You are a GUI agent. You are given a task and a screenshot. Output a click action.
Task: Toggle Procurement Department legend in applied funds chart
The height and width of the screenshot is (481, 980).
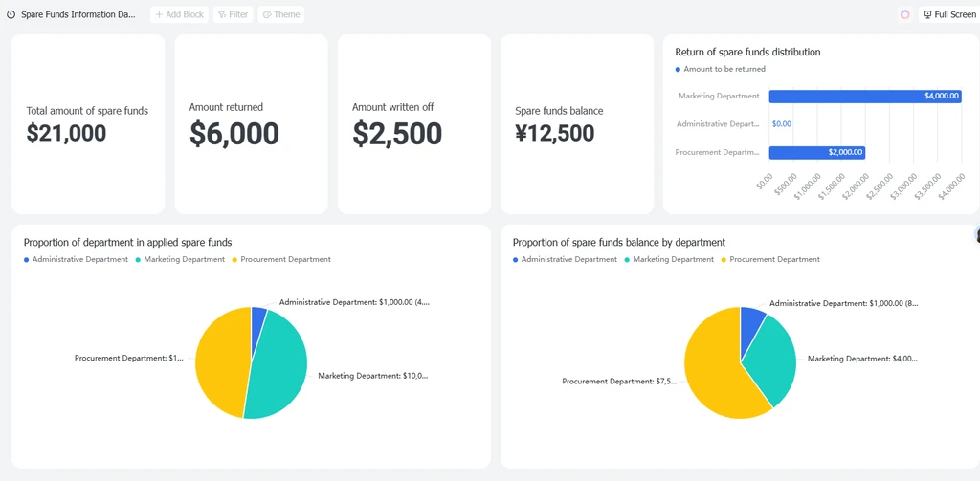[x=281, y=259]
